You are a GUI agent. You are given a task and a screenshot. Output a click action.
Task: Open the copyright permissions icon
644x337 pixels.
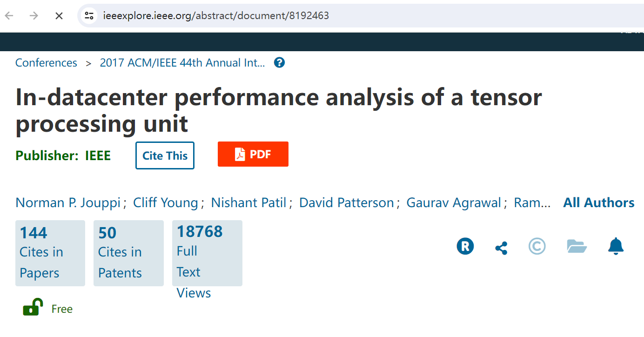537,246
